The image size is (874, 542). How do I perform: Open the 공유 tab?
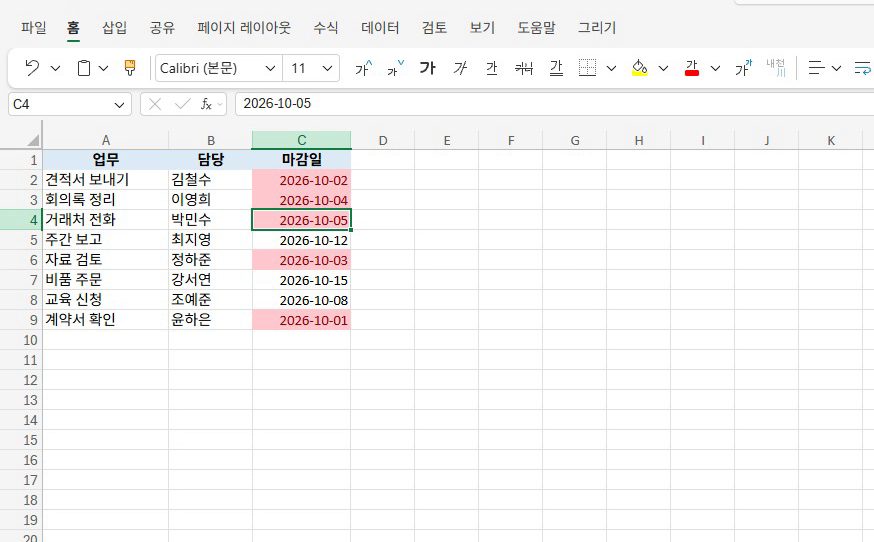pos(162,27)
